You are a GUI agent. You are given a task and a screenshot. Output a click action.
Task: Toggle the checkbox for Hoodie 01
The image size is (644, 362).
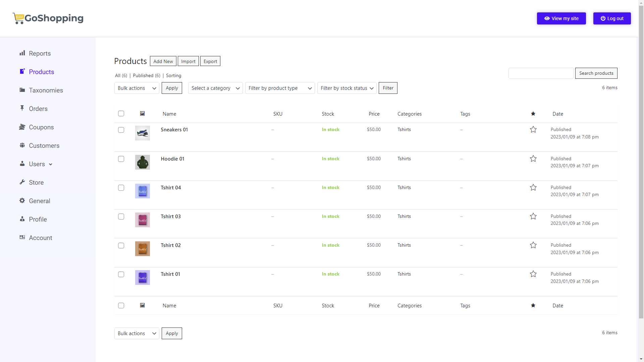121,159
